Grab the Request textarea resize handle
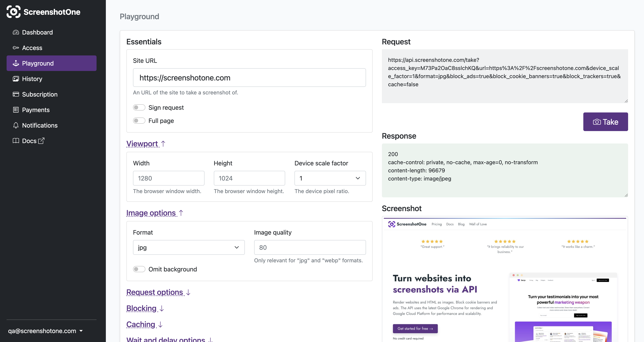Viewport: 644px width, 342px height. tap(626, 101)
